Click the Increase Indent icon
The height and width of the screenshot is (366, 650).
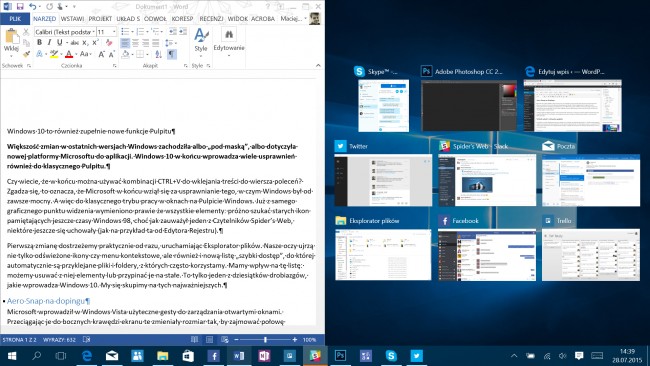183,32
